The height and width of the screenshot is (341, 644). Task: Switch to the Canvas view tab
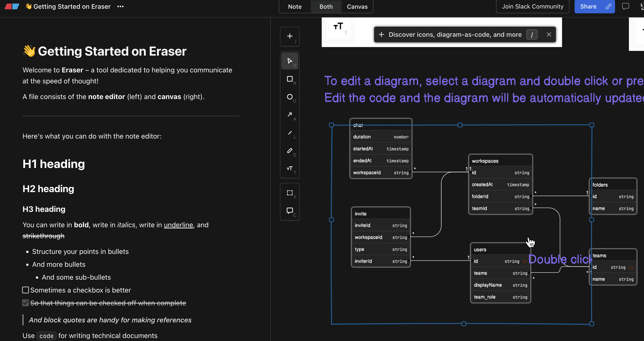pyautogui.click(x=357, y=6)
